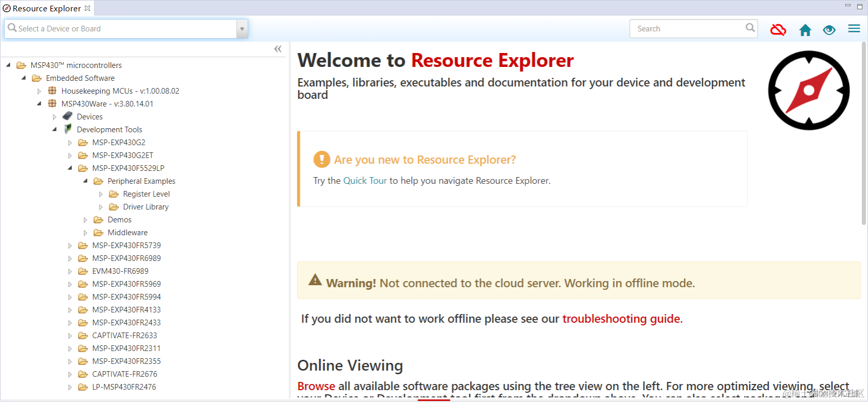Image resolution: width=868 pixels, height=402 pixels.
Task: Collapse MSP430 microcontrollers tree node
Action: [8, 65]
